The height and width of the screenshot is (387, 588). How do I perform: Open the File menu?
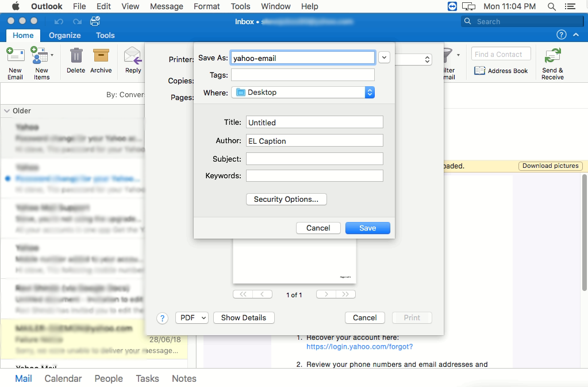(79, 6)
